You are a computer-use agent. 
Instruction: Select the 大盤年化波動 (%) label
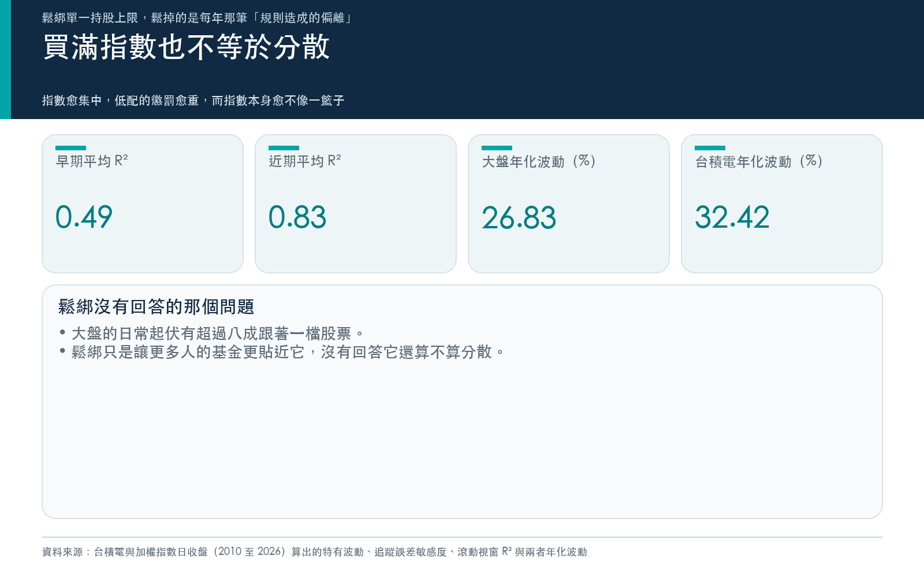(539, 161)
